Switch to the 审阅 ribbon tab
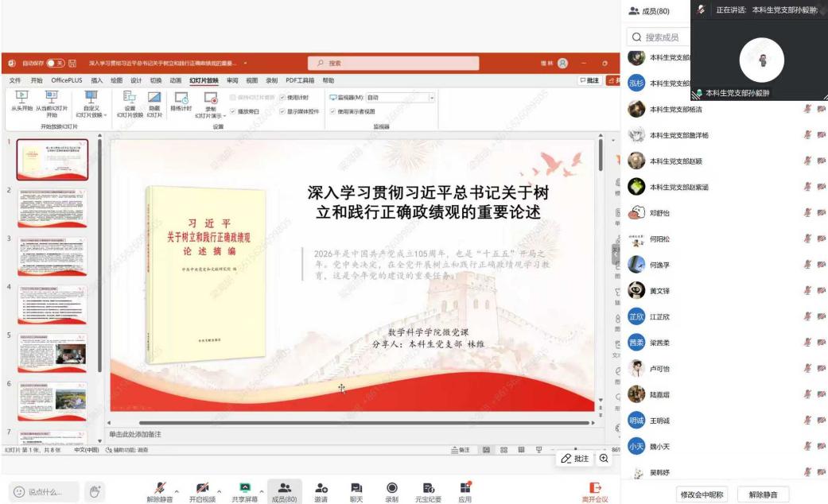 pos(232,80)
